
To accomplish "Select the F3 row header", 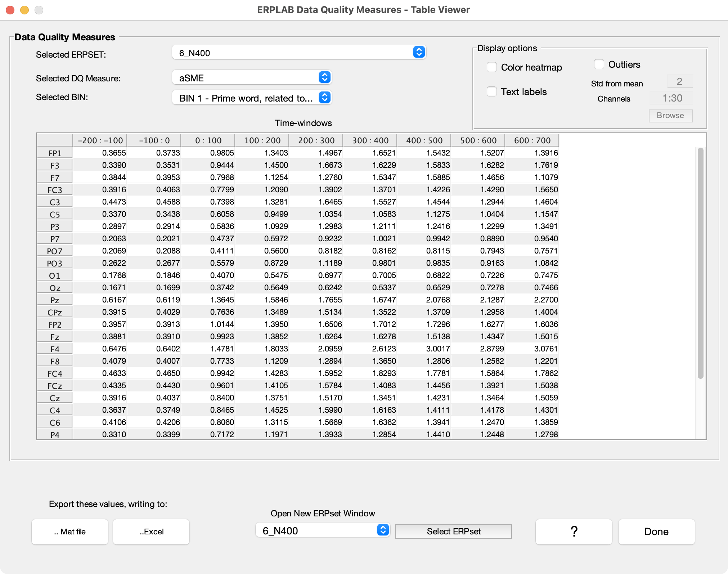I will (x=55, y=165).
